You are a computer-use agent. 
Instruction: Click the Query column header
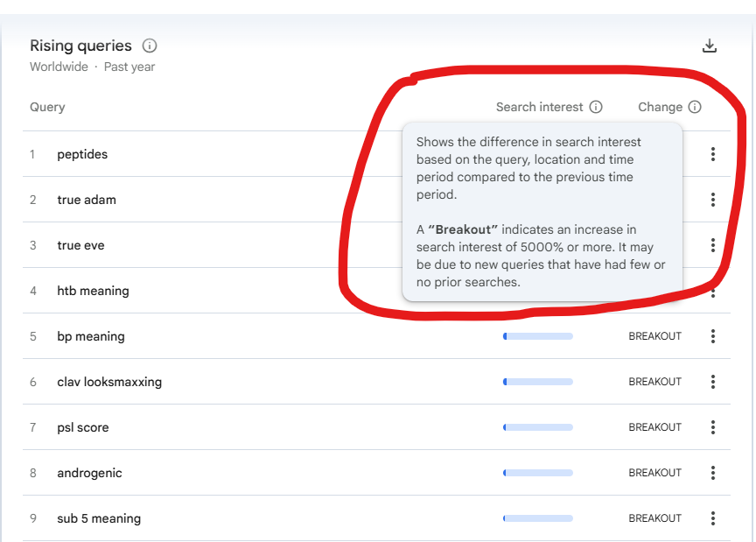click(47, 107)
